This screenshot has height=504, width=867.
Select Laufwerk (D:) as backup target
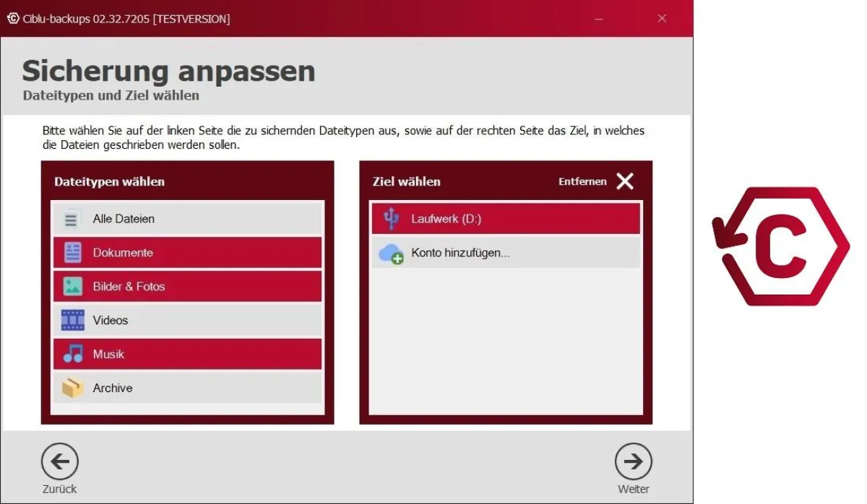point(506,219)
